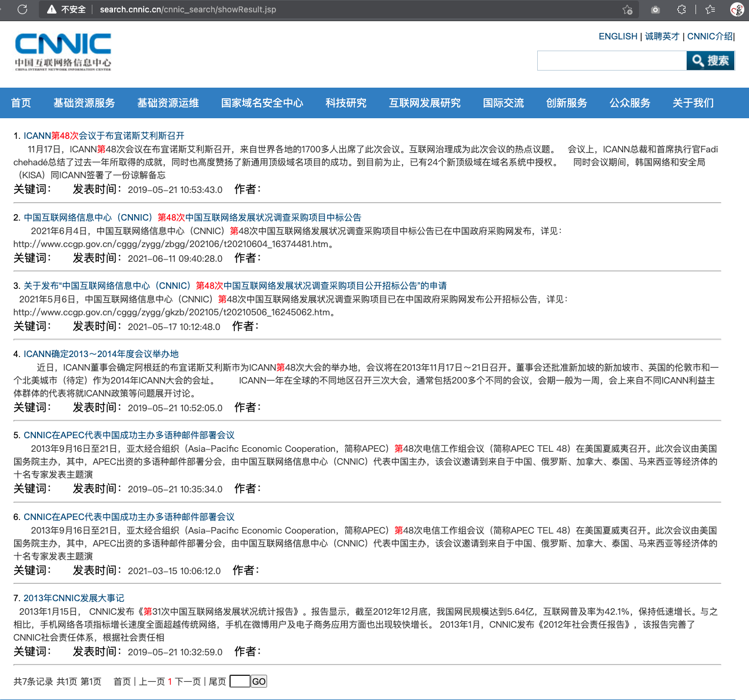Screen dimensions: 749x700
Task: Open the CNNIC介绍 link
Action: (710, 36)
